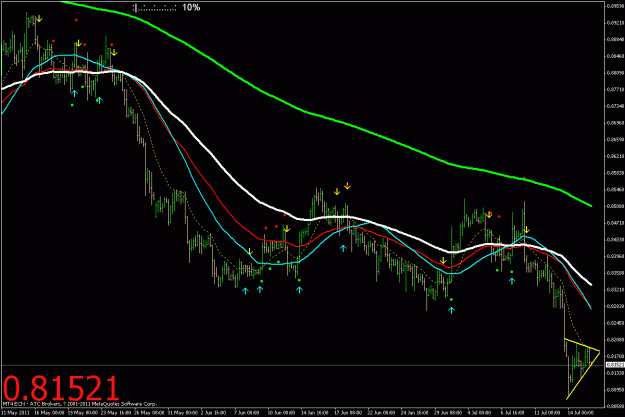This screenshot has width=625, height=417.
Task: Click the red dot on the green line
Action: coord(524,178)
